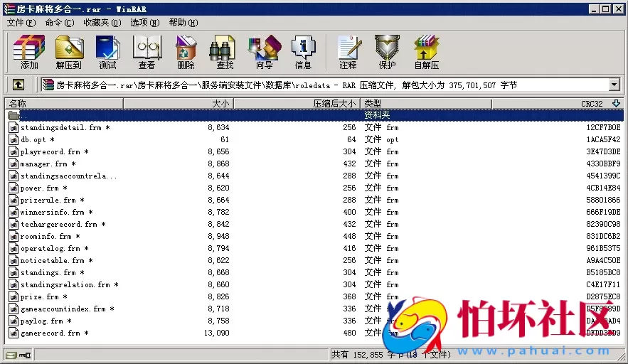
Task: Click size value 8,868 of manager.frm
Action: pos(218,164)
